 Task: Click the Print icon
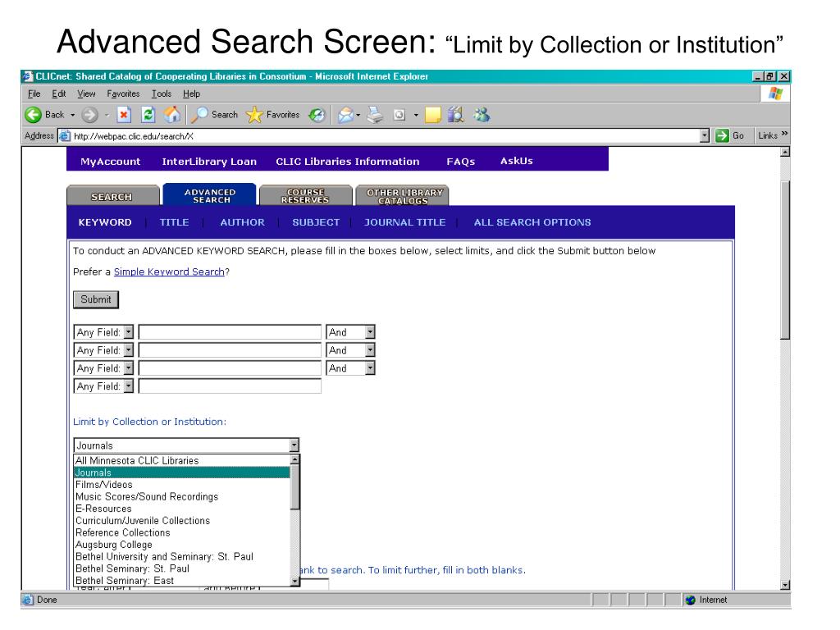coord(375,115)
